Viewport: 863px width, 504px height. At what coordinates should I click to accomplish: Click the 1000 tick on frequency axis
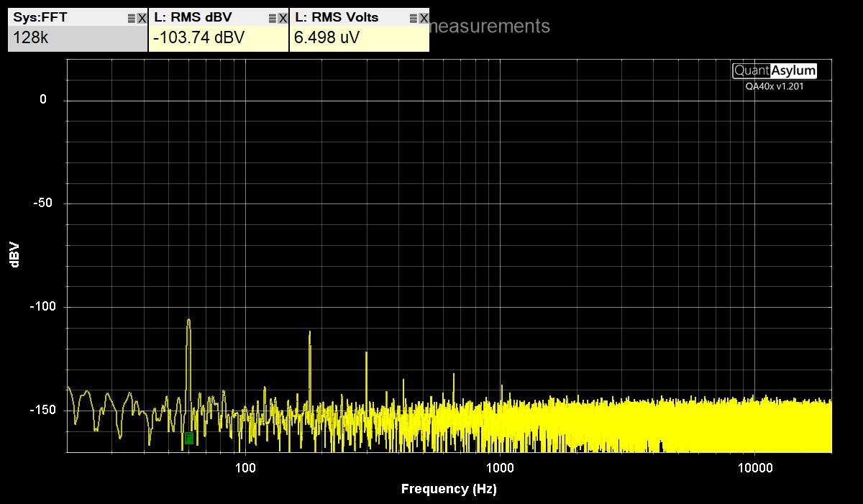[500, 468]
